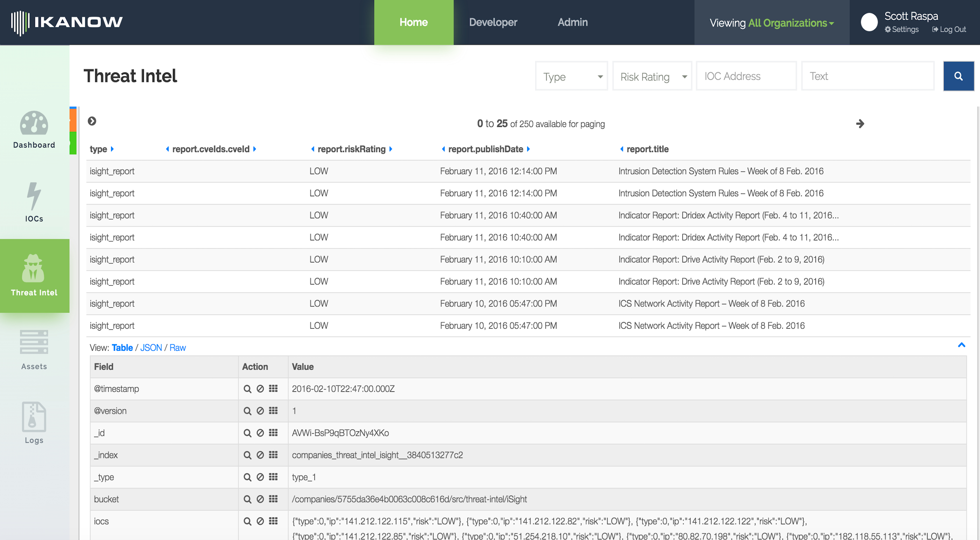Viewport: 980px width, 540px height.
Task: Click the user avatar circle
Action: [x=869, y=22]
